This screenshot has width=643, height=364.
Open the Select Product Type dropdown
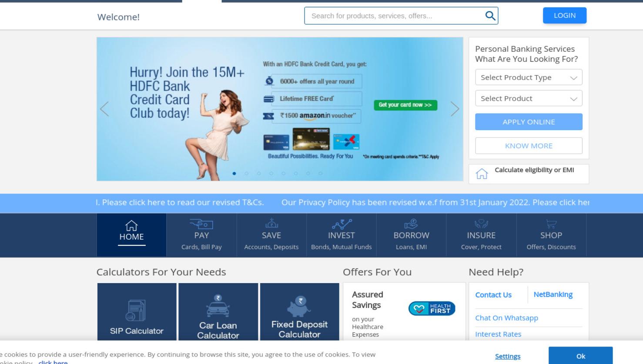pos(529,77)
